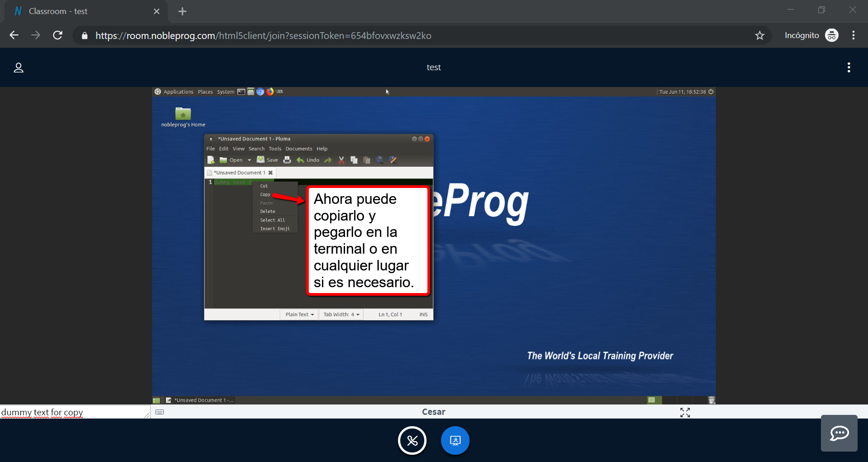This screenshot has height=462, width=868.
Task: Open the Documents menu in Pluma
Action: [298, 149]
